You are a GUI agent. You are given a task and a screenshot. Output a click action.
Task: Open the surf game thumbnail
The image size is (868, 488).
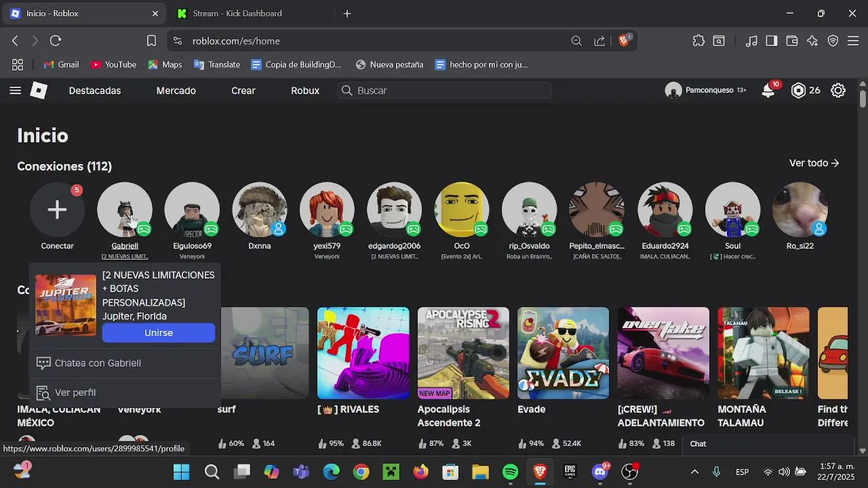[x=265, y=353]
